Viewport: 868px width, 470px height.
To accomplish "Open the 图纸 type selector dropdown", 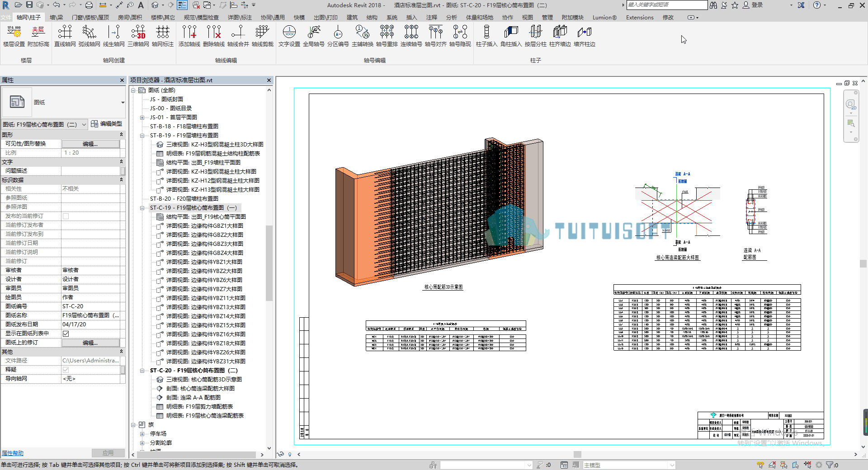I will (123, 103).
